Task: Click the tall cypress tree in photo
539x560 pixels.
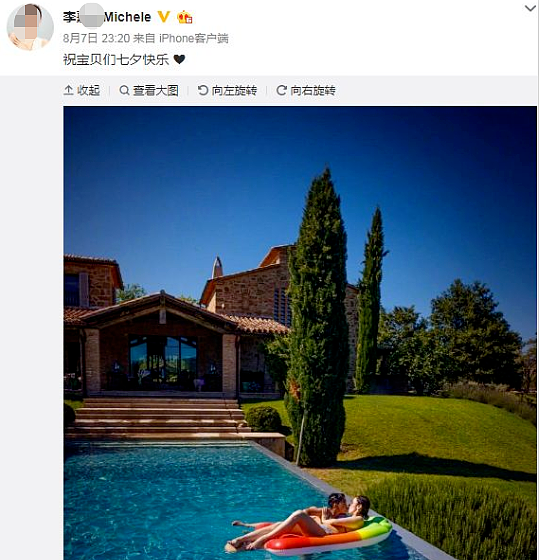Action: pyautogui.click(x=317, y=318)
